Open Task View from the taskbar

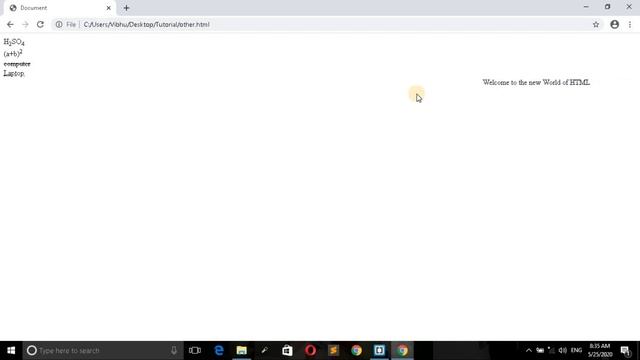click(x=195, y=350)
